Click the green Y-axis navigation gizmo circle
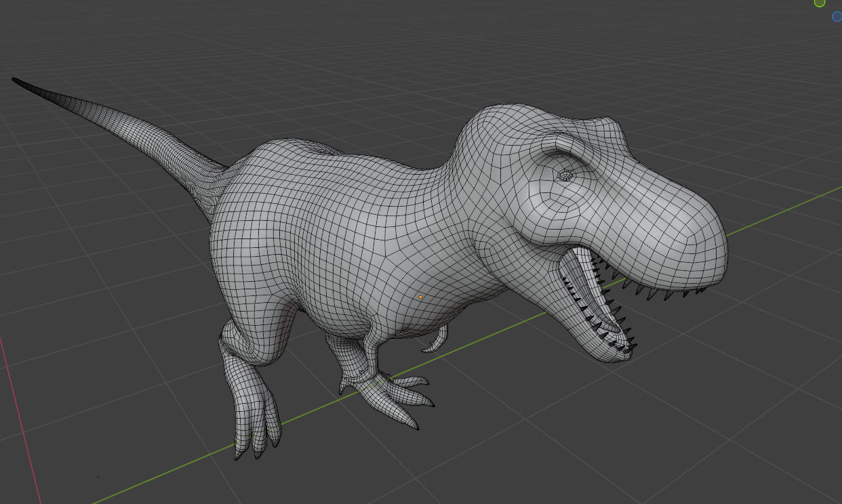 pos(819,3)
